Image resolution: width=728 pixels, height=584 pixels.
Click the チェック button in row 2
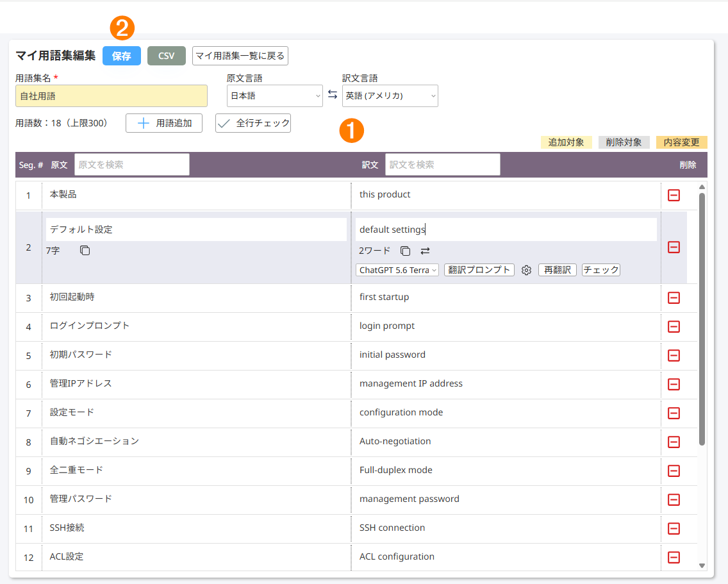(x=601, y=270)
